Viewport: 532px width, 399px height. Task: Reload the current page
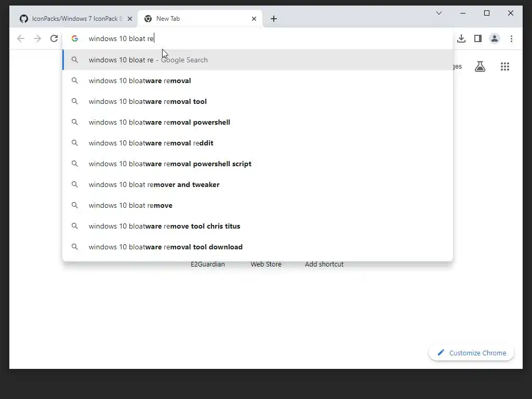pyautogui.click(x=54, y=38)
